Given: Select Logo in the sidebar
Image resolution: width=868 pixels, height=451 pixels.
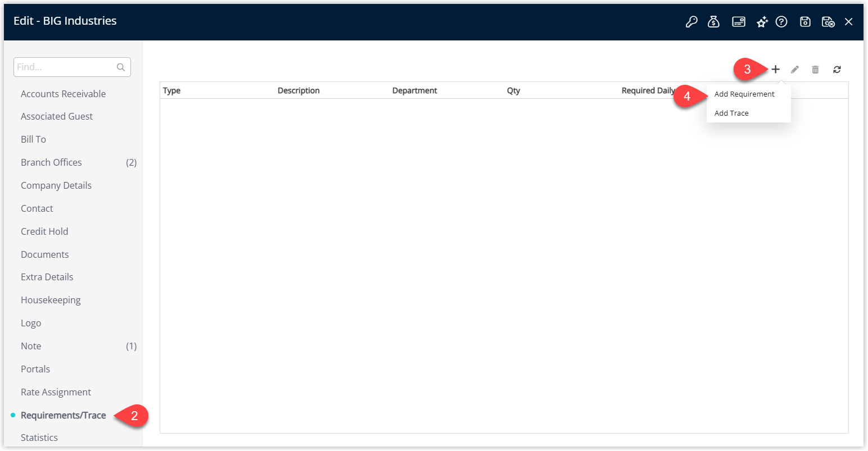Looking at the screenshot, I should [31, 323].
